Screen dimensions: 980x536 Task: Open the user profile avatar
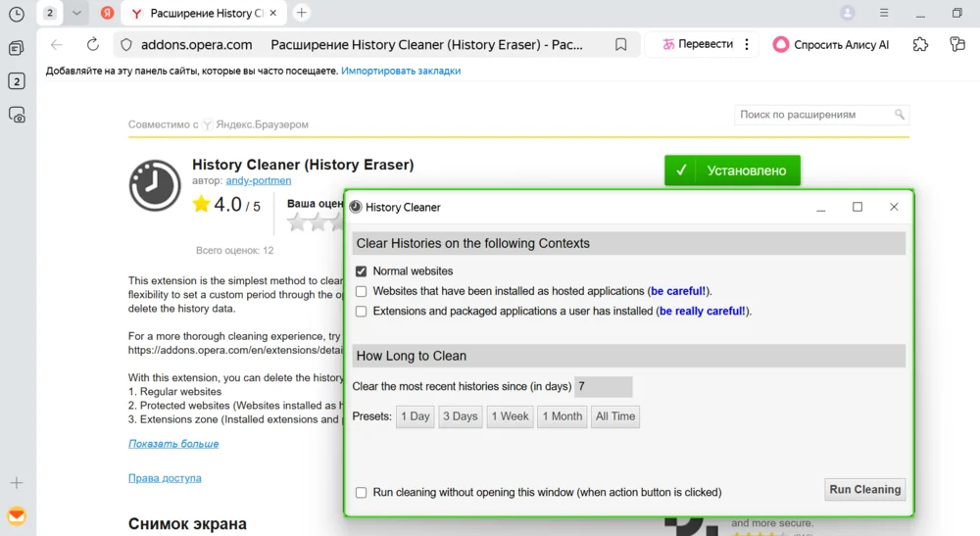coord(848,13)
